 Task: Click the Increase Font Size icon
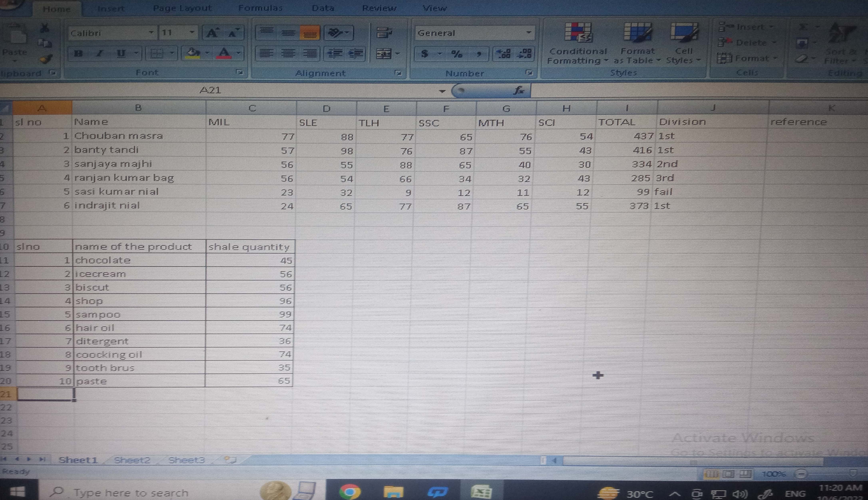[x=212, y=33]
